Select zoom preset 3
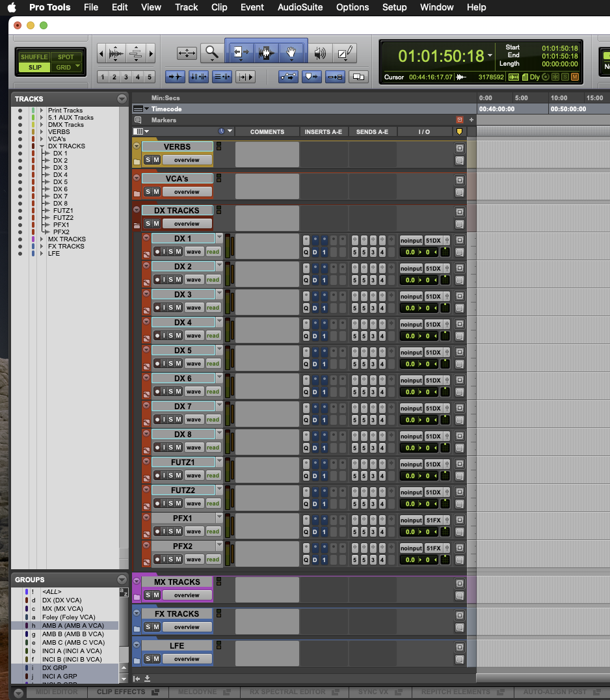The image size is (610, 700). point(126,77)
